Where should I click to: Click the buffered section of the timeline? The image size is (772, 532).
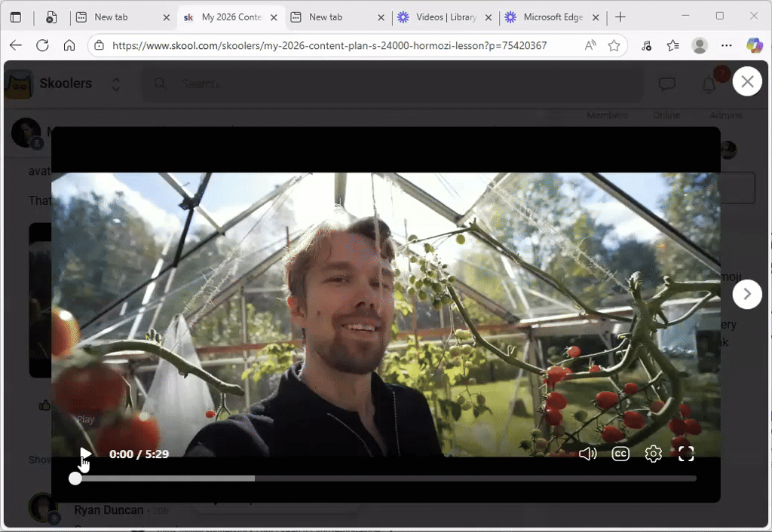pos(167,478)
